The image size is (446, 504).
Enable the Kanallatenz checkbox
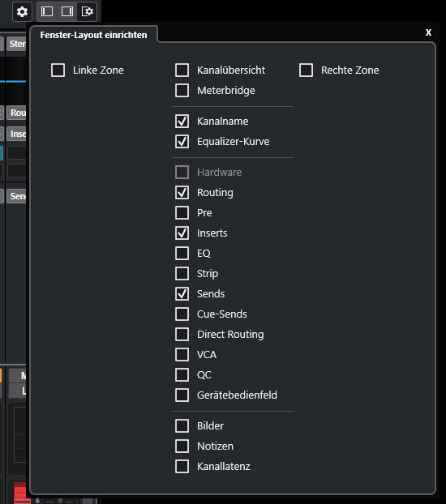pos(182,467)
